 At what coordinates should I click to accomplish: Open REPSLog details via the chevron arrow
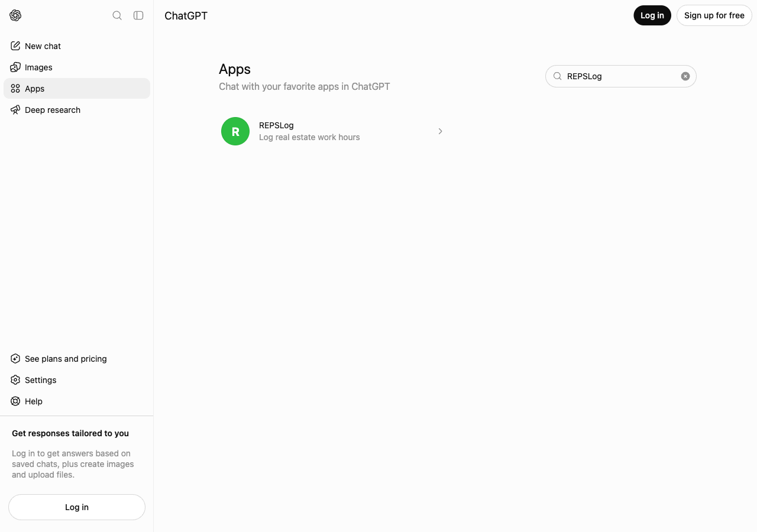point(440,131)
